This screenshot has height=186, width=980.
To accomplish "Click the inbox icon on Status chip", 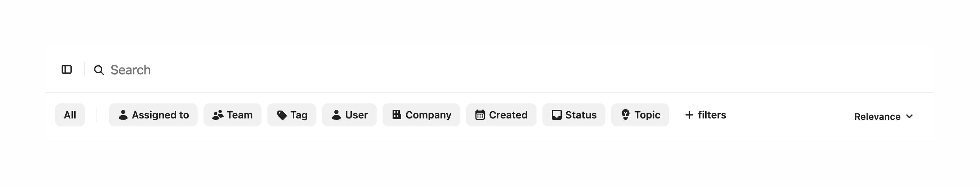I will coord(556,115).
